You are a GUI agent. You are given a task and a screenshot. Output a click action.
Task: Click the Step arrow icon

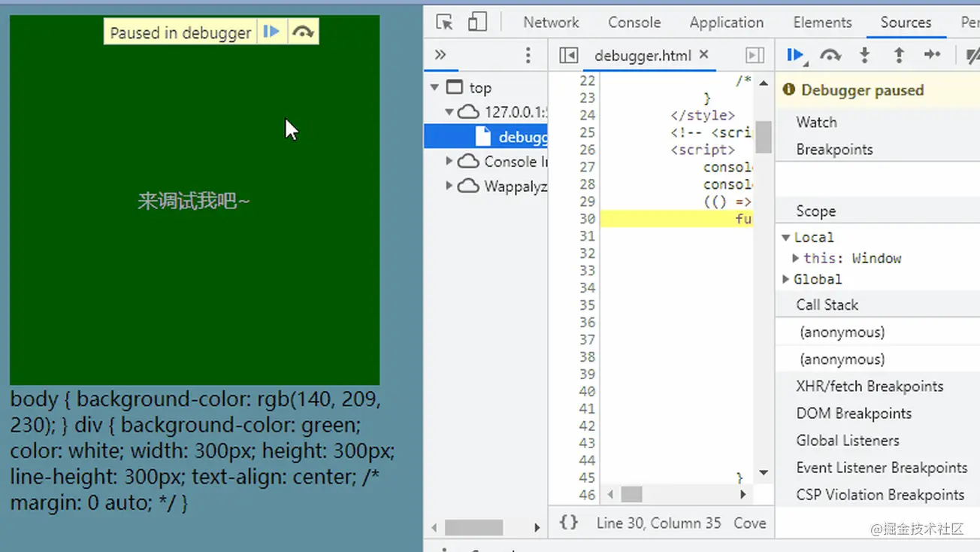click(933, 55)
